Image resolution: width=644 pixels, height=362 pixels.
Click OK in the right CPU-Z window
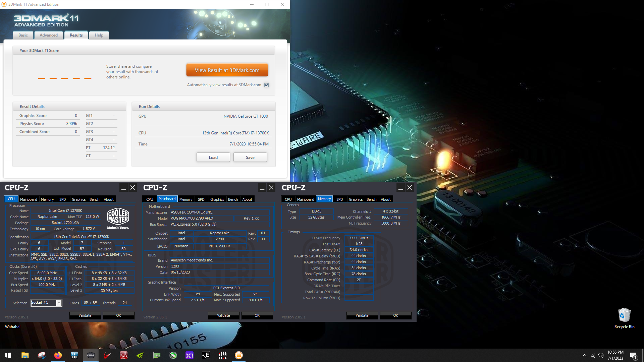pos(396,315)
